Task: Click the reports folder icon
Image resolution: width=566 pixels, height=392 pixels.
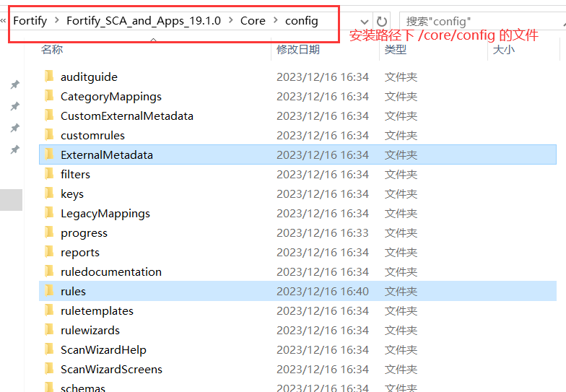Action: click(49, 252)
